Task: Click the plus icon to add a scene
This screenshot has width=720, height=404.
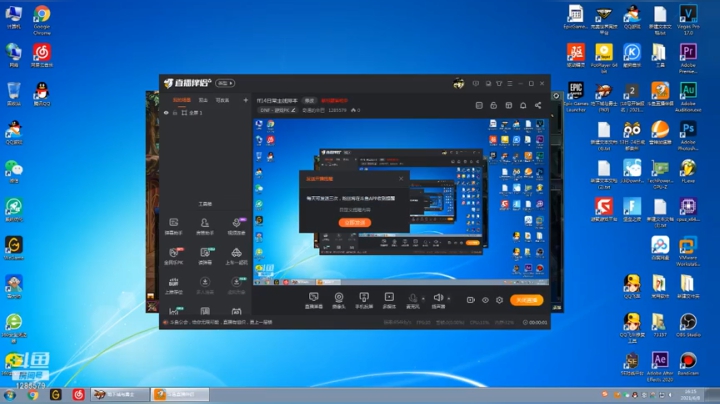Action: 246,100
